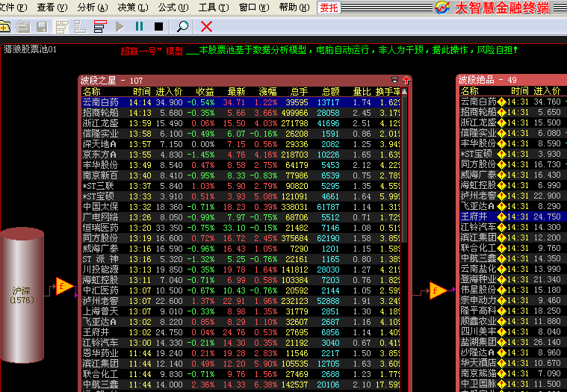Screen dimensions: 567x392
Task: Select the 川投能源 row in 波段之星
Action: pos(241,270)
